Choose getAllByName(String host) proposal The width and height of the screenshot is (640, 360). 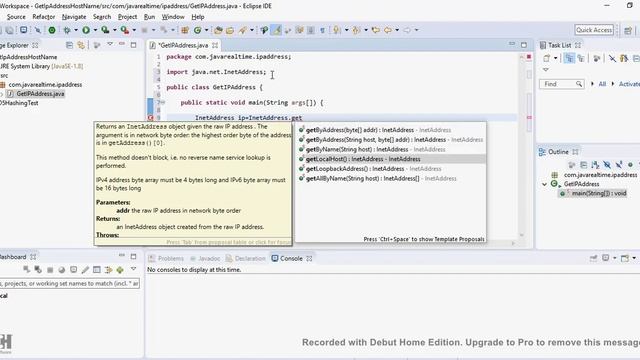tap(391, 179)
